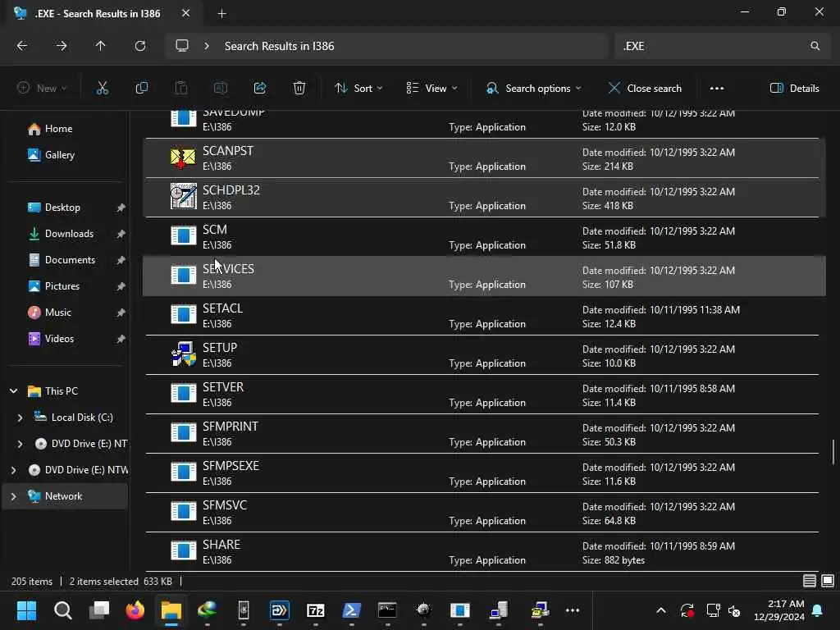This screenshot has height=630, width=840.
Task: Refresh the search results
Action: pyautogui.click(x=139, y=46)
